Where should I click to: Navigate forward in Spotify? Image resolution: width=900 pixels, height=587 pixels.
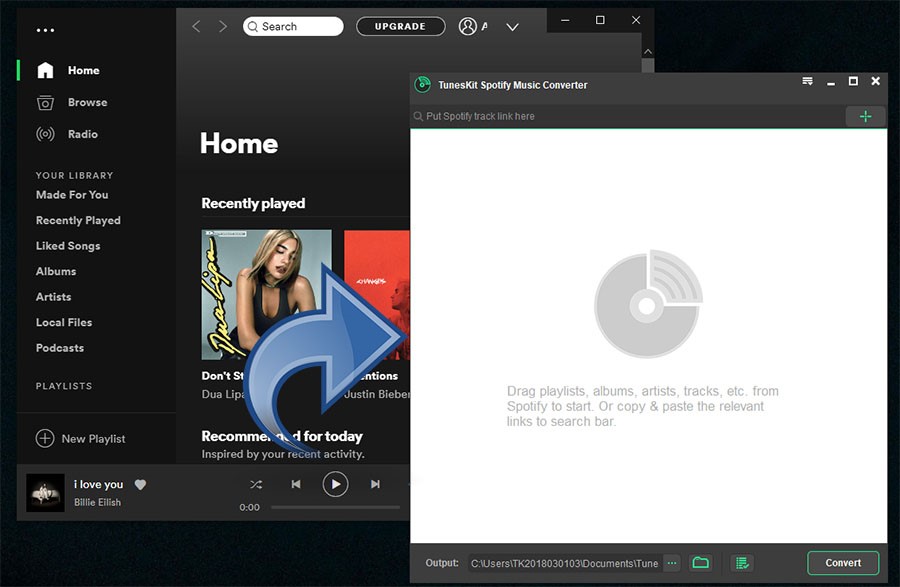tap(223, 26)
